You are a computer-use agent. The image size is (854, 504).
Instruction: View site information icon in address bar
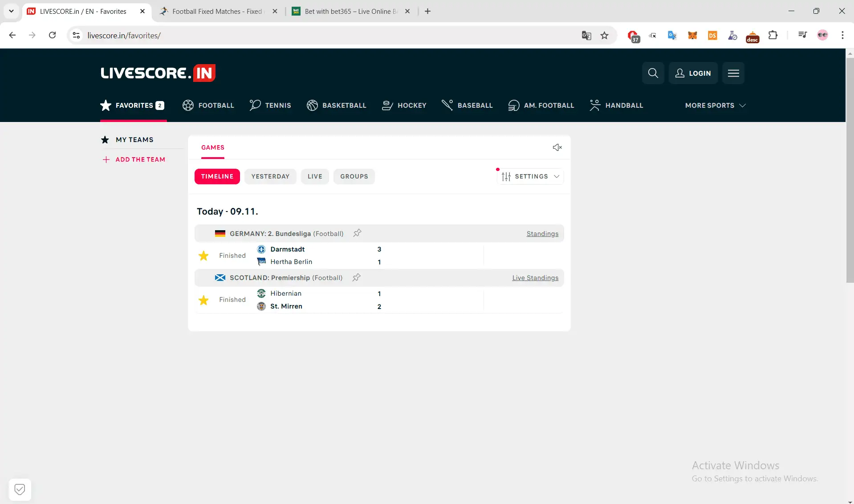76,35
